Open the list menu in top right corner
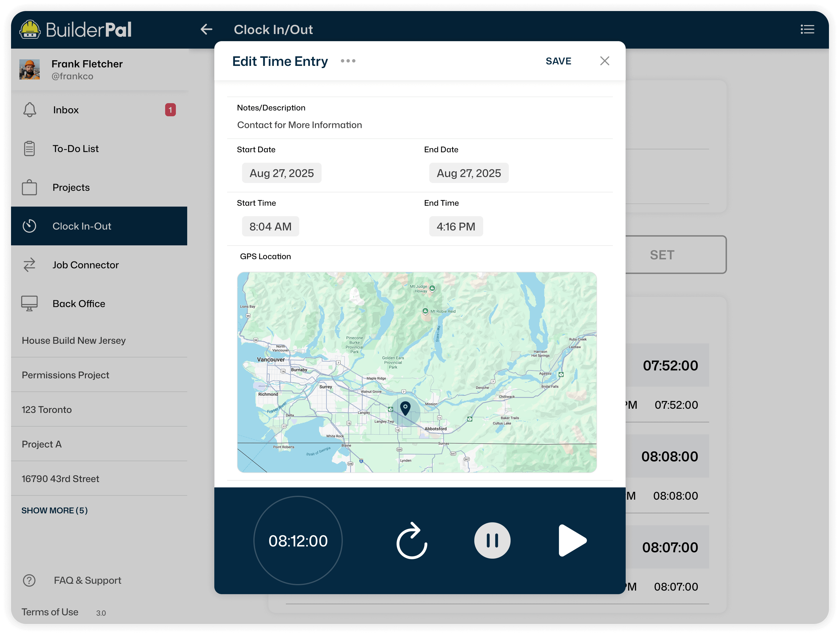Image resolution: width=840 pixels, height=635 pixels. 807,29
